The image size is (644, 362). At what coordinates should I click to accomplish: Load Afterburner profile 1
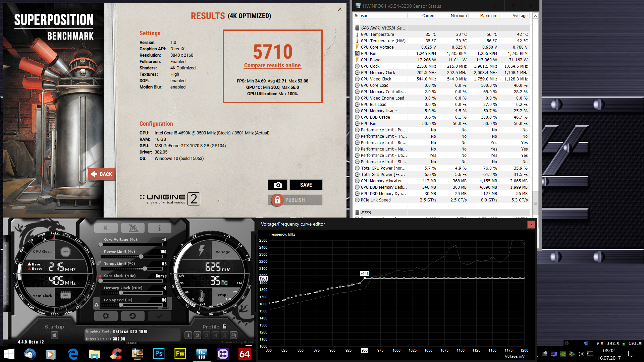coord(188,335)
